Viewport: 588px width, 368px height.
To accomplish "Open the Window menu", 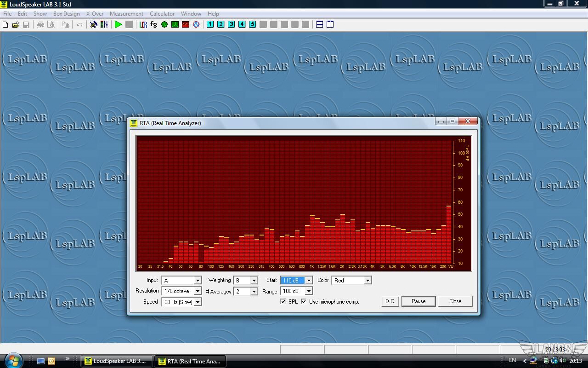I will [x=191, y=14].
